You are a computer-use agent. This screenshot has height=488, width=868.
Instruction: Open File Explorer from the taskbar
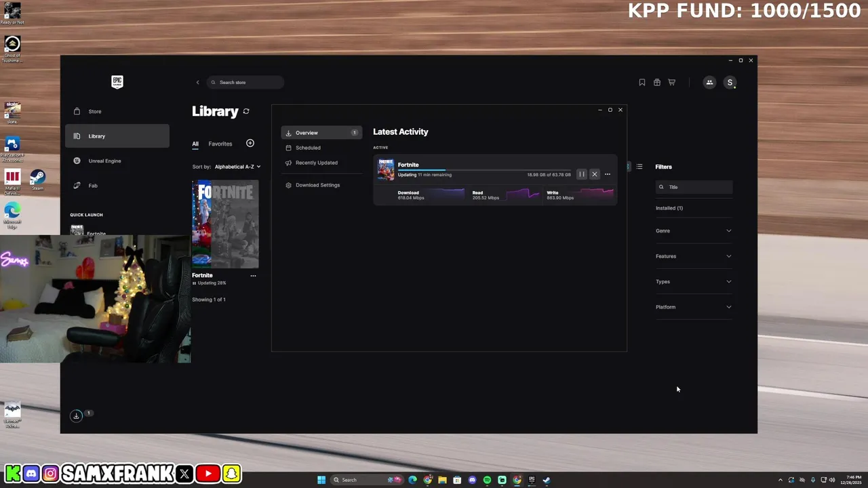[x=442, y=480]
